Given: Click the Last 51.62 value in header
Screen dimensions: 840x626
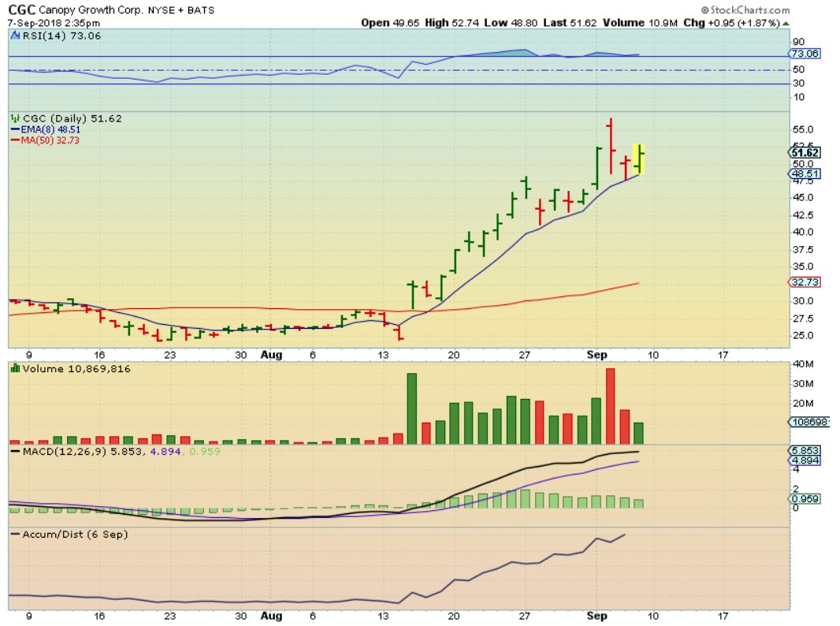Looking at the screenshot, I should click(570, 23).
